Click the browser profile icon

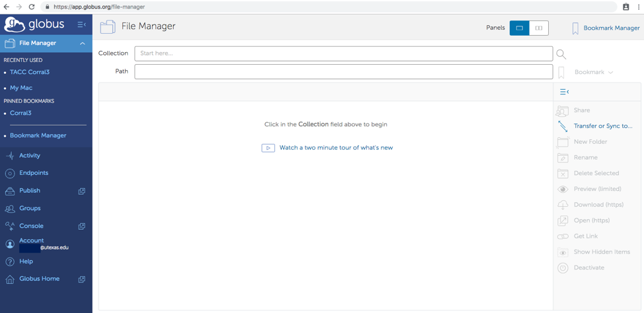626,7
